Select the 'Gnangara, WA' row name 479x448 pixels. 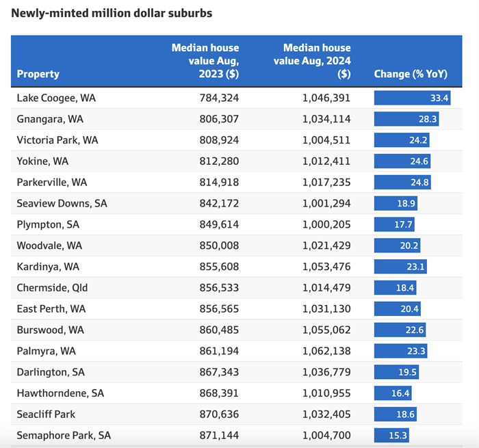(x=50, y=119)
